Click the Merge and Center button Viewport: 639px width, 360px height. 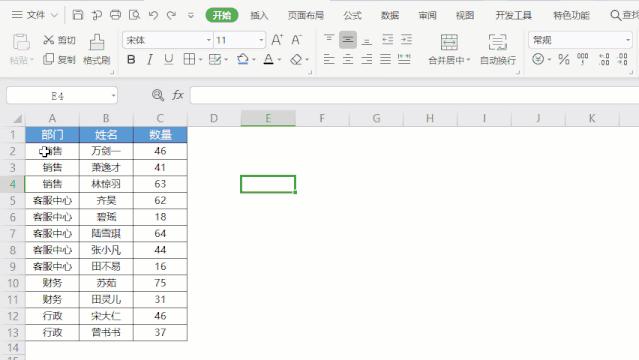pyautogui.click(x=449, y=49)
